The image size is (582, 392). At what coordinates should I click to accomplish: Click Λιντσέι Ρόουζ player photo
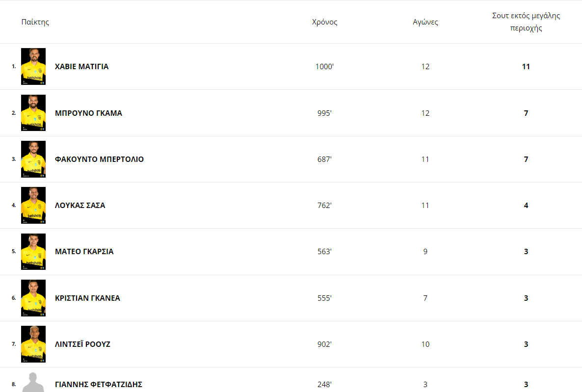(33, 344)
